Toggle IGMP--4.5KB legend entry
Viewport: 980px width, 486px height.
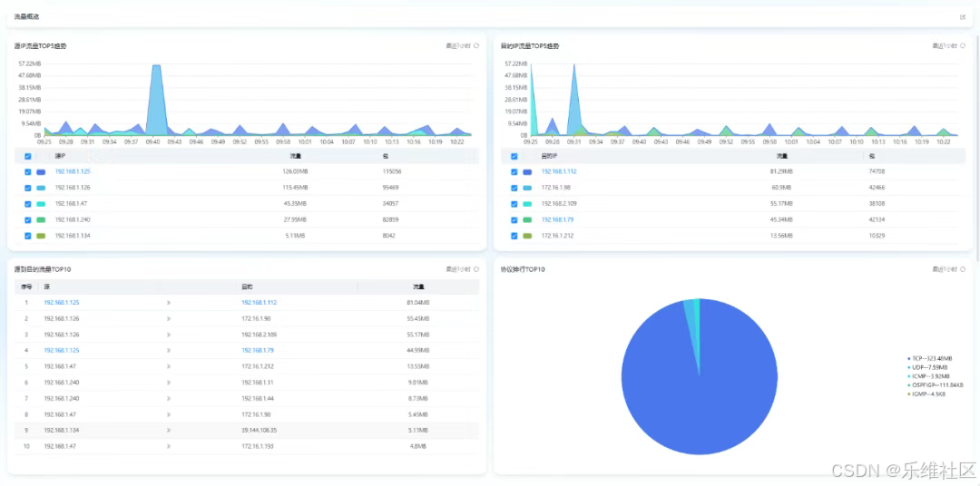926,394
